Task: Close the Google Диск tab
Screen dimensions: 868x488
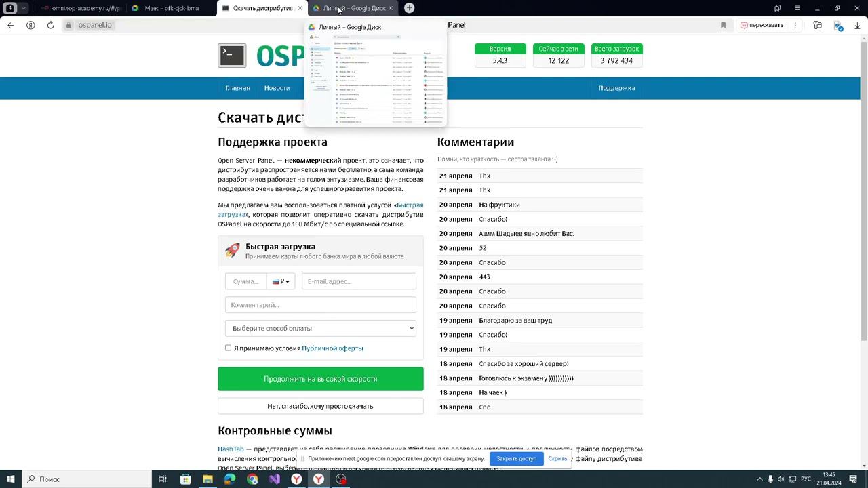Action: [x=390, y=8]
